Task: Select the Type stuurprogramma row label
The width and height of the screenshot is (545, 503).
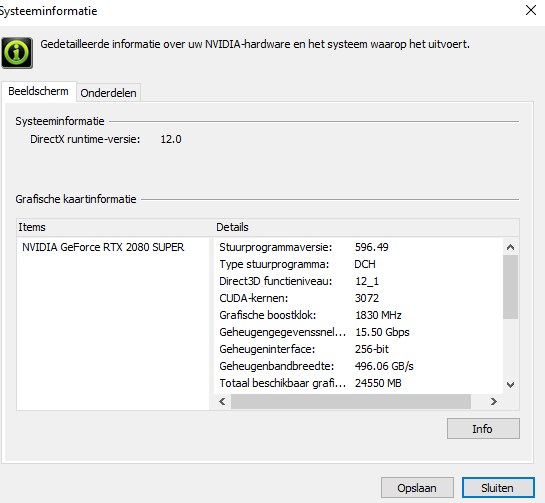Action: (x=274, y=264)
